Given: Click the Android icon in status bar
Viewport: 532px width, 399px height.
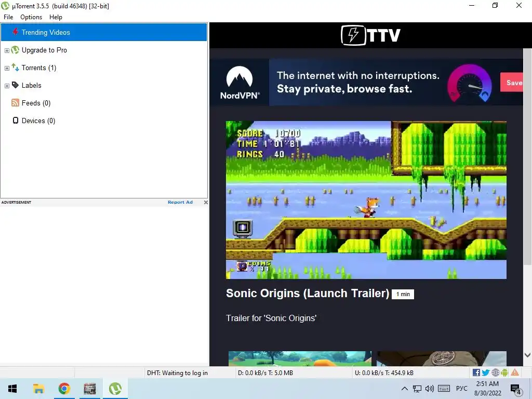Looking at the screenshot, I should click(504, 373).
